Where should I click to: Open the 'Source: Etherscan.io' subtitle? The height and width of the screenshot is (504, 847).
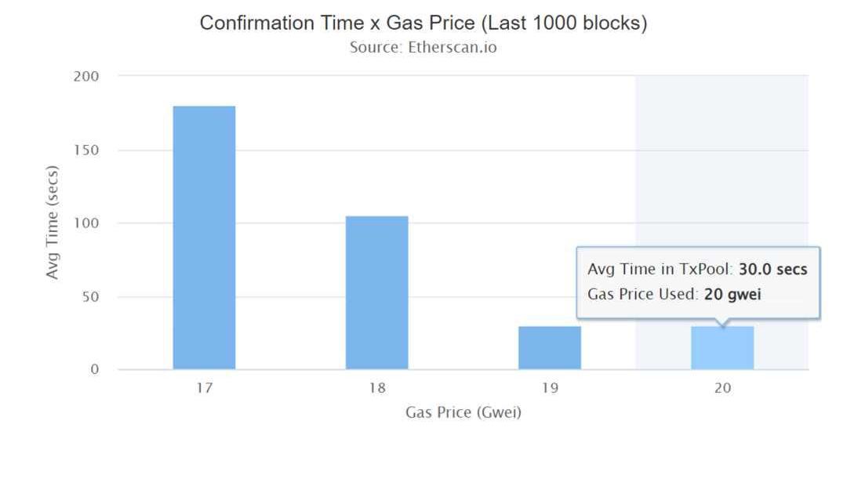coord(423,47)
